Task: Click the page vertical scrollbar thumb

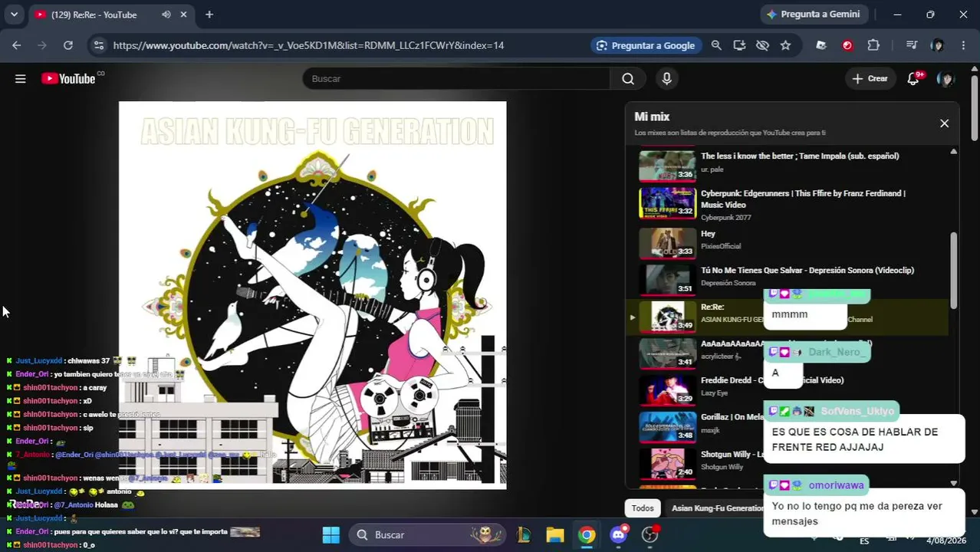Action: [x=975, y=107]
